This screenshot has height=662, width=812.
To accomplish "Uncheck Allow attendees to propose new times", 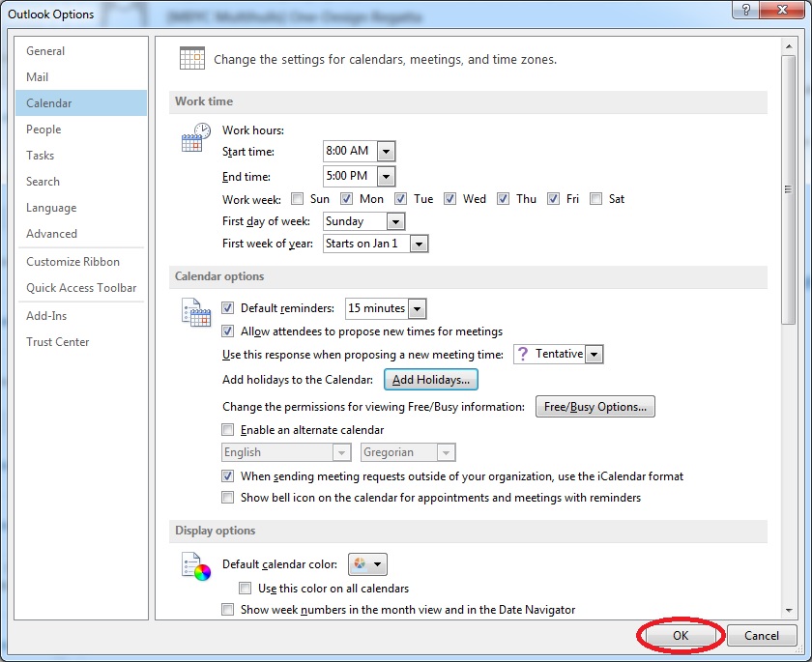I will point(227,331).
